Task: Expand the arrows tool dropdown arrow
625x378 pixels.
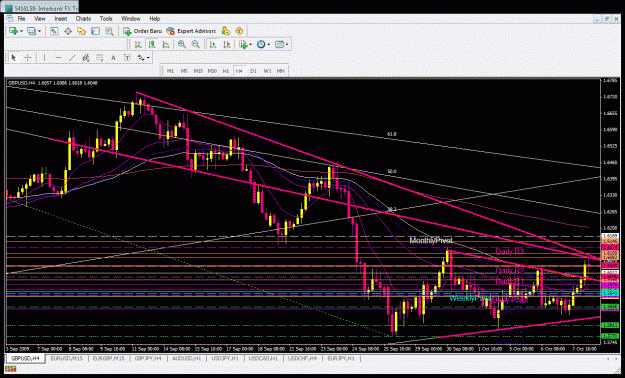Action: 148,58
